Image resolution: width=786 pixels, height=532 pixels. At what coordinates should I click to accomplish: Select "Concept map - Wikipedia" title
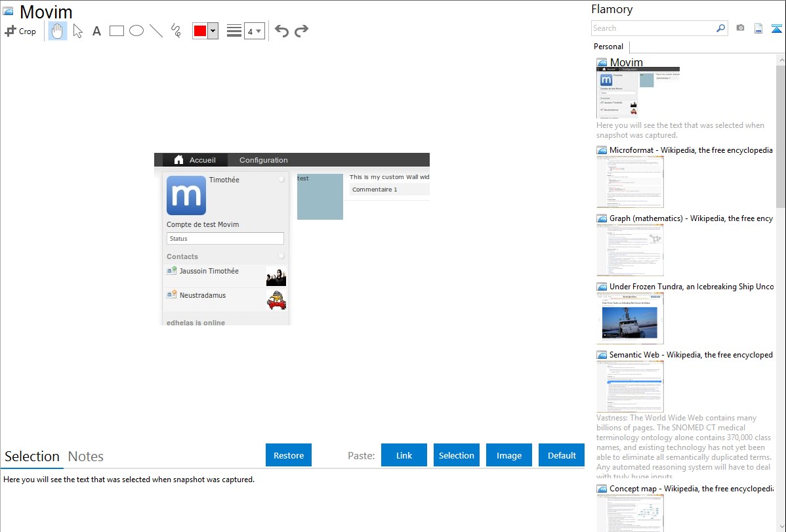point(692,489)
